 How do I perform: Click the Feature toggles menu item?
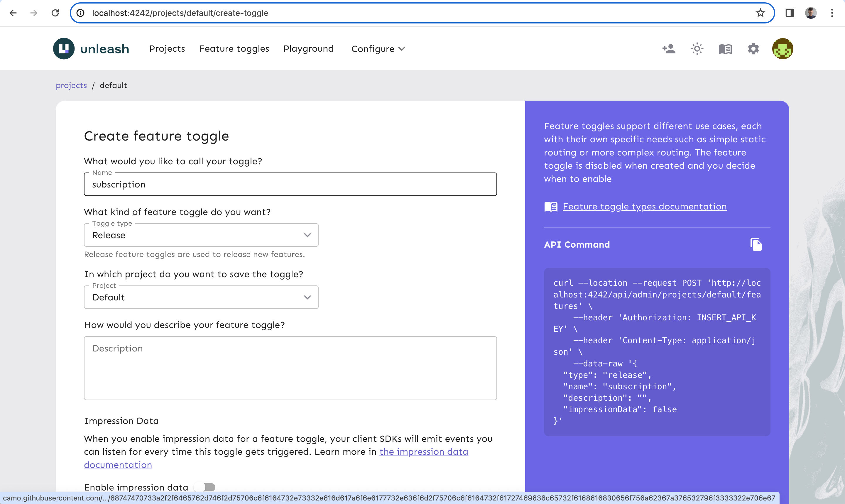coord(234,48)
